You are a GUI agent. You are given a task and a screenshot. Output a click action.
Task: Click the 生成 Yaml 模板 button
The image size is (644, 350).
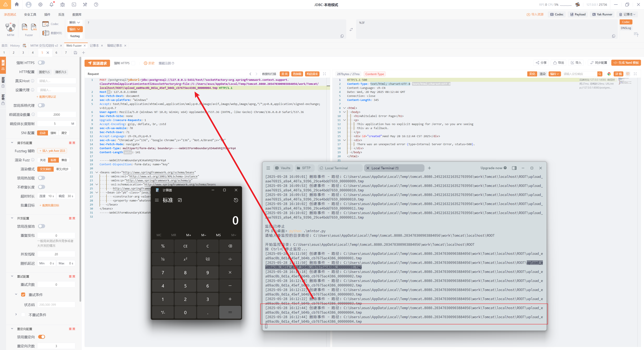click(626, 63)
